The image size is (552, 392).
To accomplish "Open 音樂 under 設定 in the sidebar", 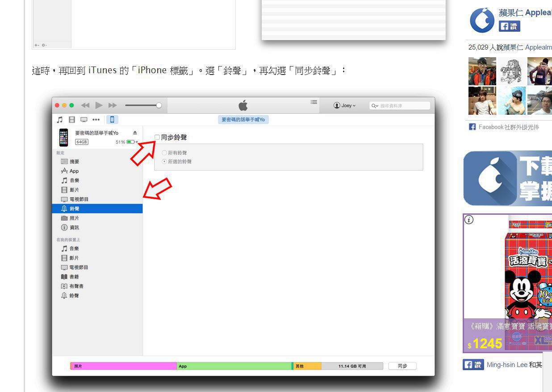I will 97,180.
